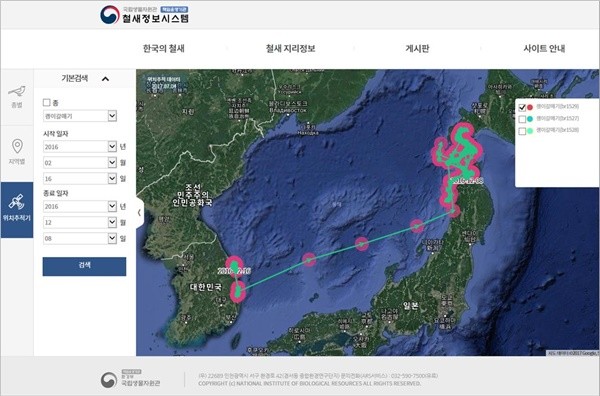Click the blue 검색 search button
Image resolution: width=600 pixels, height=396 pixels.
84,266
